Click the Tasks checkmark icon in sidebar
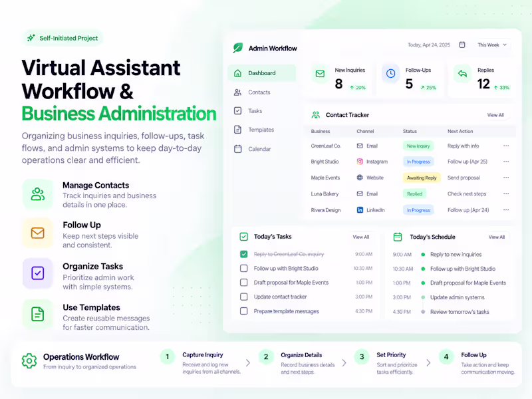The image size is (532, 399). (238, 111)
